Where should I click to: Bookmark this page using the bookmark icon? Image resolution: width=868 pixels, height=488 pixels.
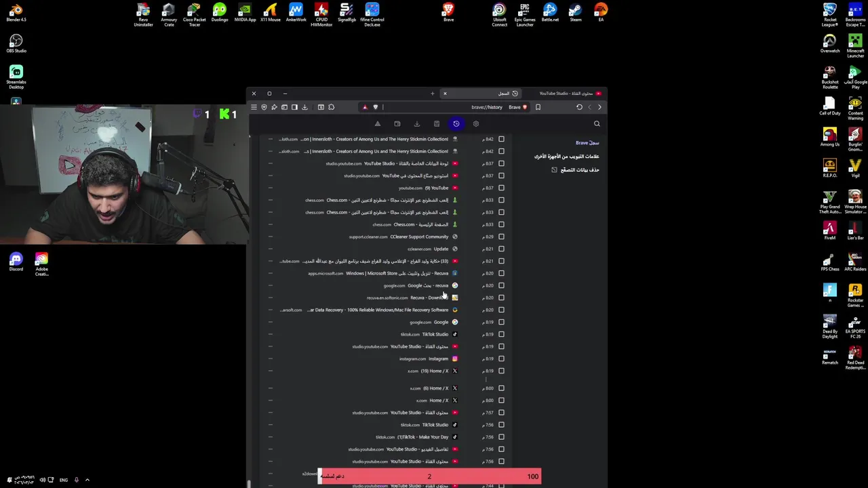coord(538,107)
